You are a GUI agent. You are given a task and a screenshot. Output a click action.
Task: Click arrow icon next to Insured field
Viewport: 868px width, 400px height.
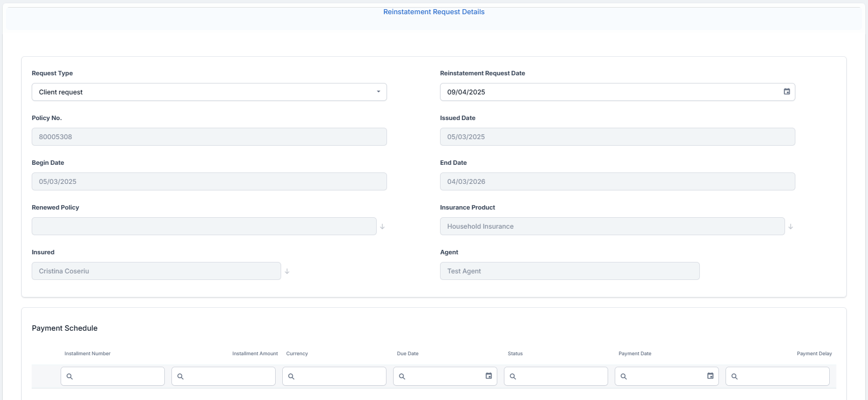coord(287,271)
